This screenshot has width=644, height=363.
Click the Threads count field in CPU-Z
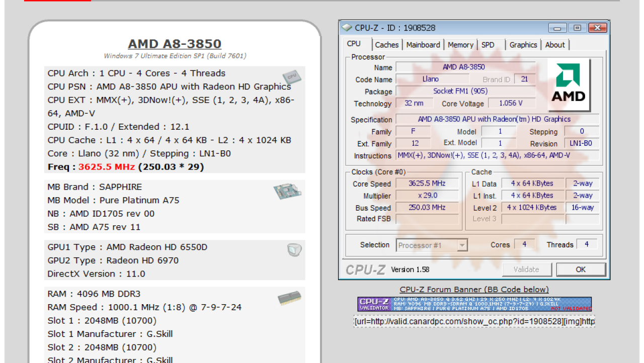(x=587, y=245)
